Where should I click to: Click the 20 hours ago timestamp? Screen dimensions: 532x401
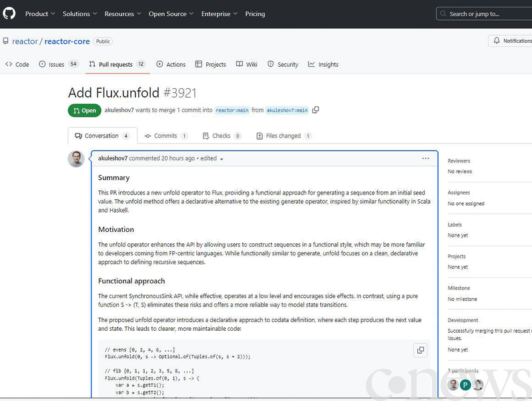coord(178,158)
